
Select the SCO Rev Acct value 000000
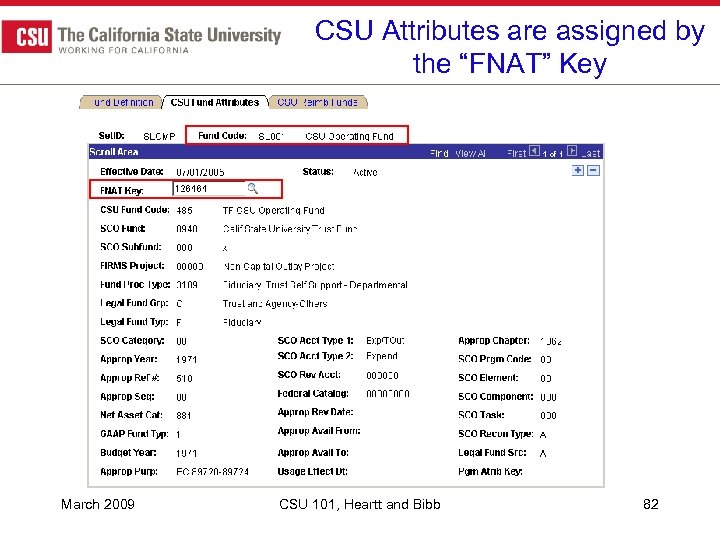382,376
